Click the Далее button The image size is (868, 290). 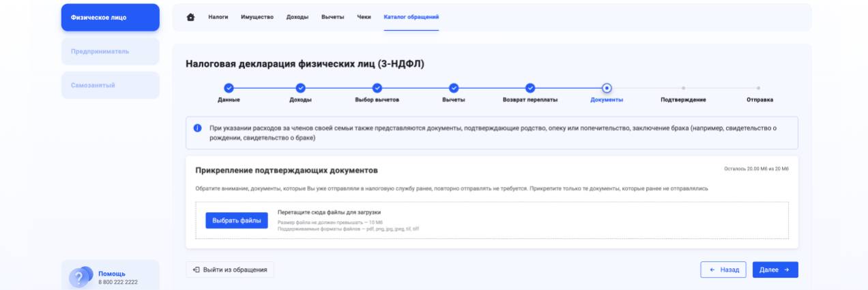click(775, 270)
